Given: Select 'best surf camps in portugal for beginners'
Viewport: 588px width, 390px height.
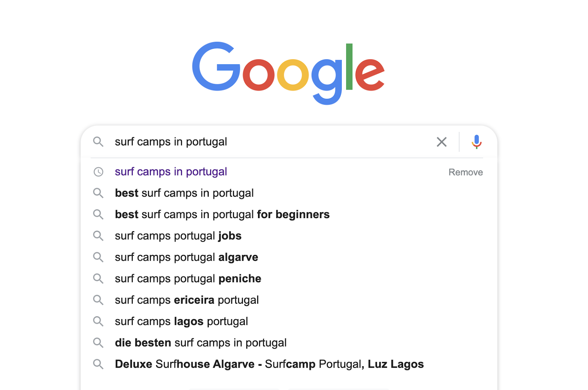Looking at the screenshot, I should tap(222, 214).
